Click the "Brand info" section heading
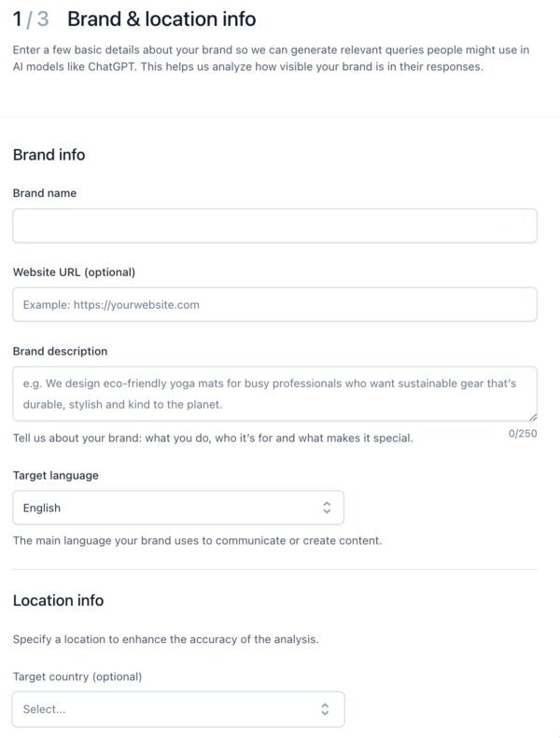560x738 pixels. pos(49,155)
